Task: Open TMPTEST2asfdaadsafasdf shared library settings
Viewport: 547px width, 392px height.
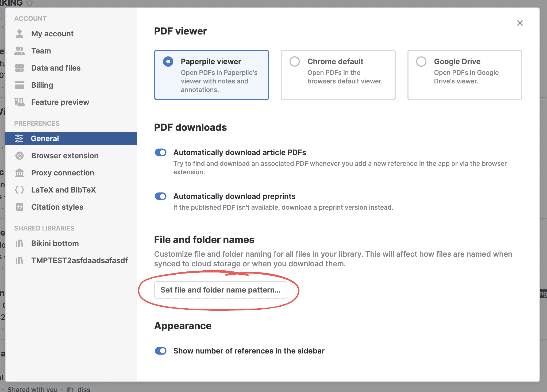Action: point(79,260)
